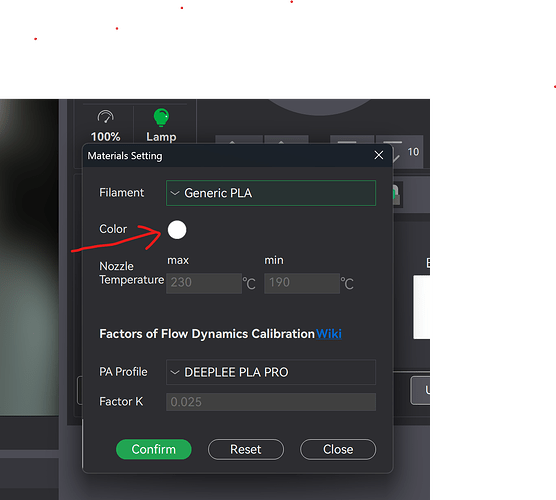Click the Close button in the dialog
This screenshot has width=556, height=500.
coord(338,449)
